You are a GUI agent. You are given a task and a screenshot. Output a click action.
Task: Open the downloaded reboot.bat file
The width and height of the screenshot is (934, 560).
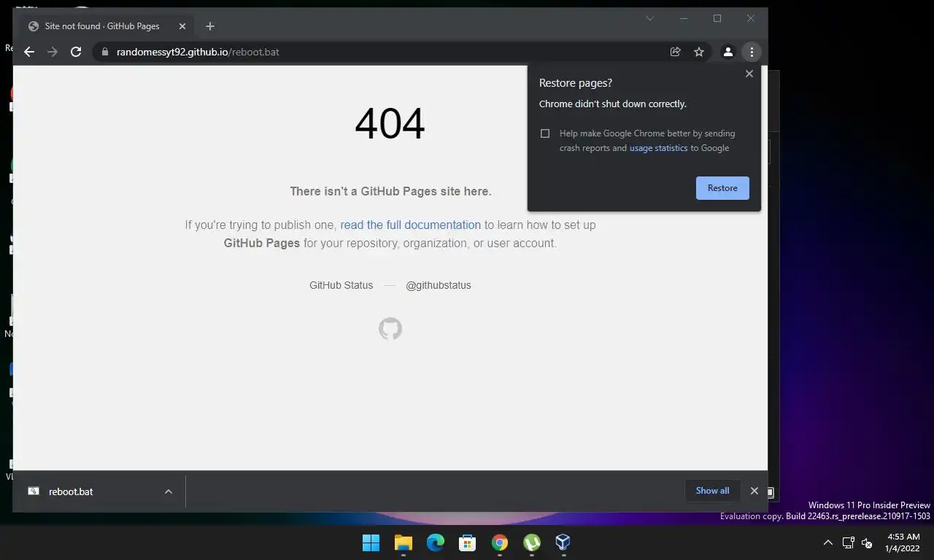click(x=71, y=491)
